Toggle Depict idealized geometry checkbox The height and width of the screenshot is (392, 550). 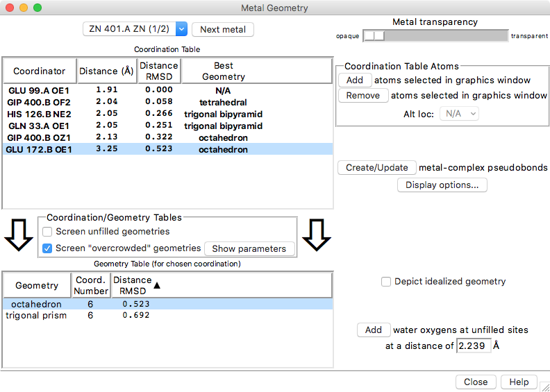386,282
